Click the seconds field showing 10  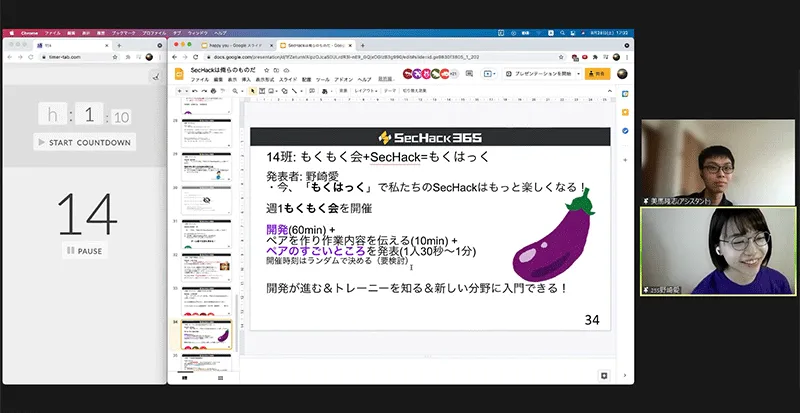click(121, 117)
